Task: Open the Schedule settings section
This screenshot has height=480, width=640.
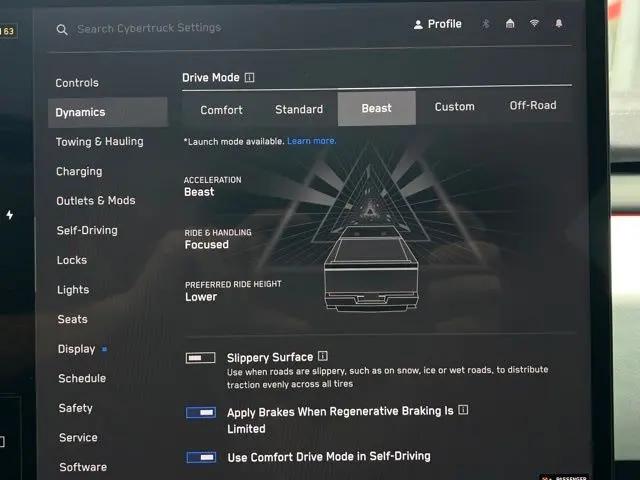Action: click(x=82, y=378)
